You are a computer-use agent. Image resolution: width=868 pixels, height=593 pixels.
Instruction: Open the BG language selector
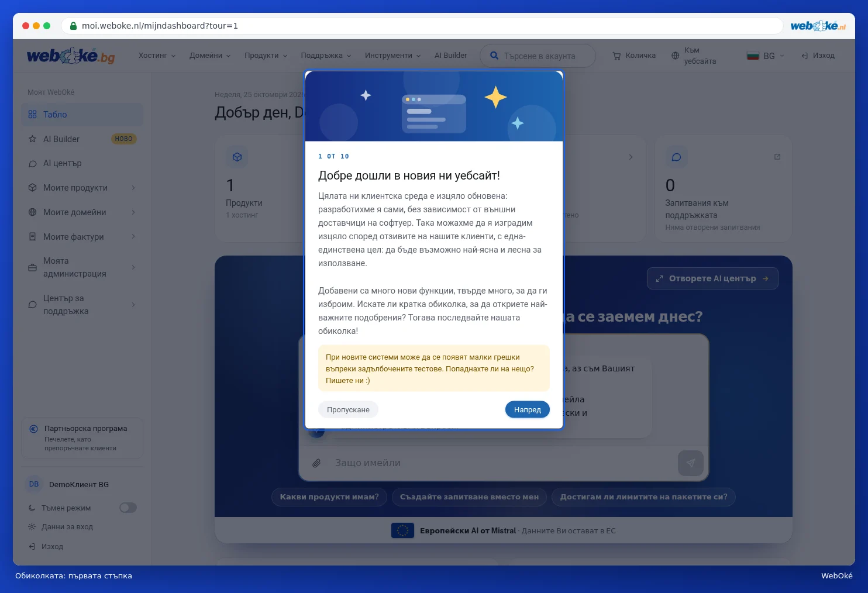tap(765, 56)
